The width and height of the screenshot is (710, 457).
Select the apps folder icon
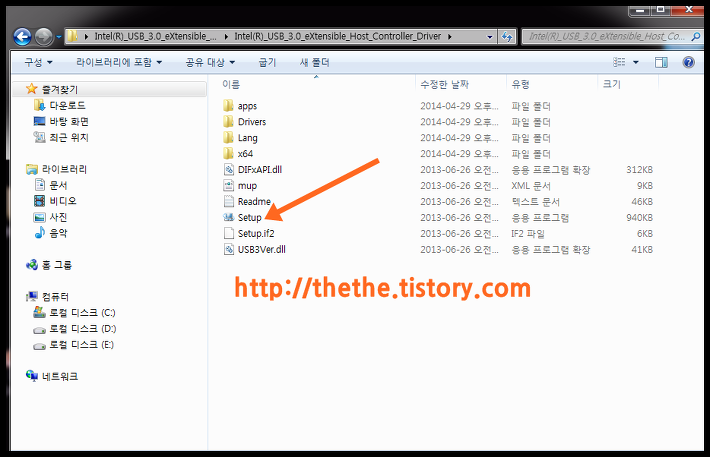point(228,106)
